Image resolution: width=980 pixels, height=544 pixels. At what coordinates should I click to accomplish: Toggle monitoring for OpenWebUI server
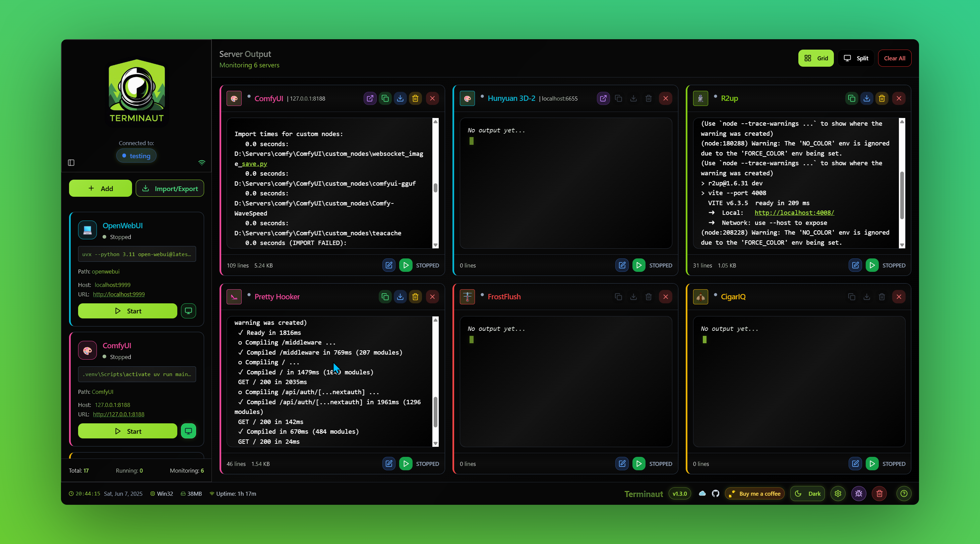click(x=188, y=311)
